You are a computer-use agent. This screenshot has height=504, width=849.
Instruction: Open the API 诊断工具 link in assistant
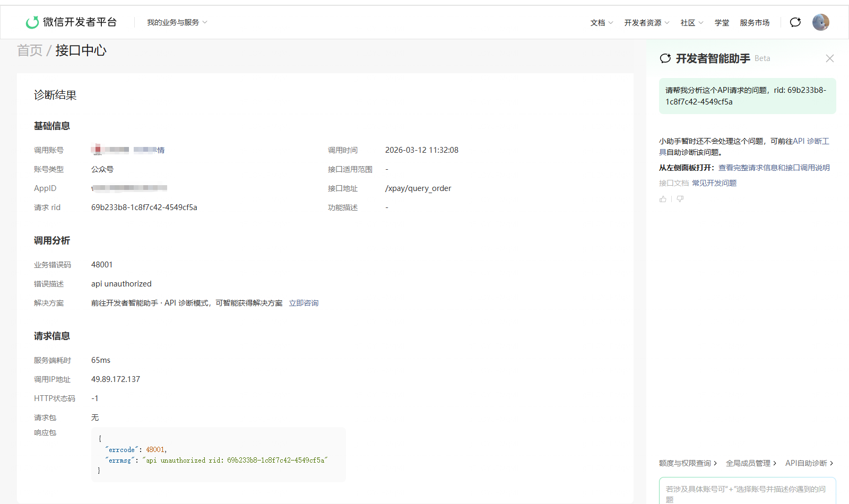[811, 141]
